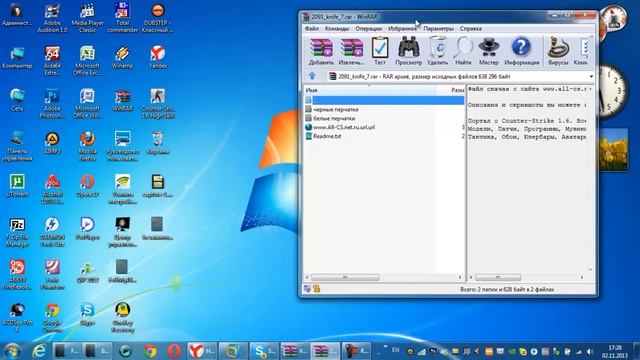640x360 pixels.
Task: Switch to the Skype taskbar window
Action: [x=264, y=351]
